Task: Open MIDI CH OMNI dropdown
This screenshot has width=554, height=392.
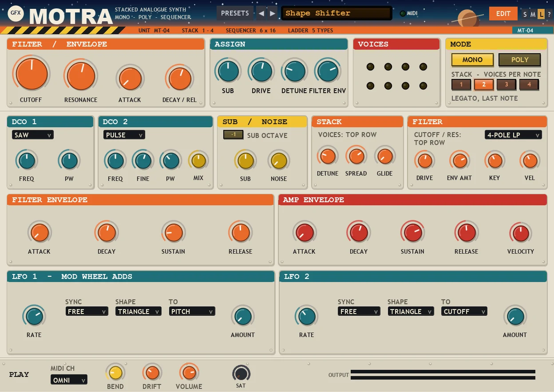Action: pos(69,380)
